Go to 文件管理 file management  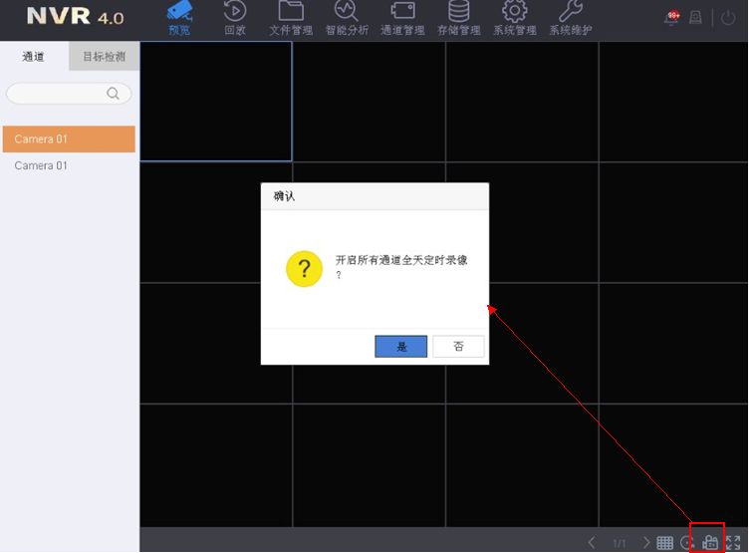[291, 18]
